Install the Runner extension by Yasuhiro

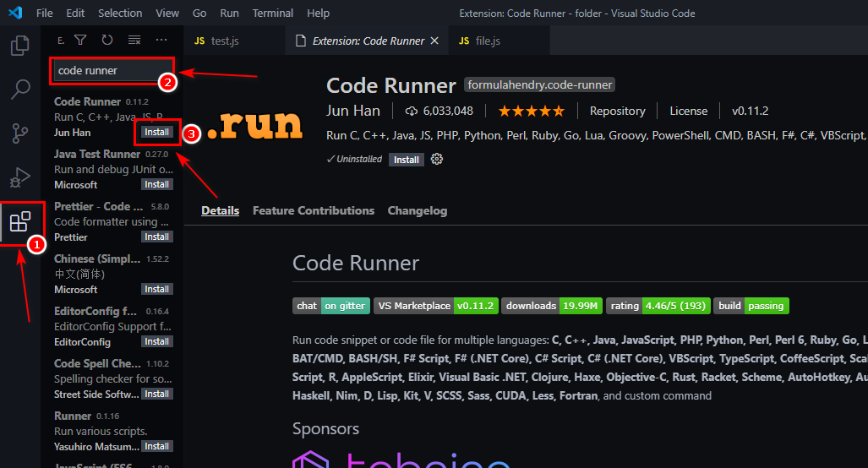coord(156,446)
